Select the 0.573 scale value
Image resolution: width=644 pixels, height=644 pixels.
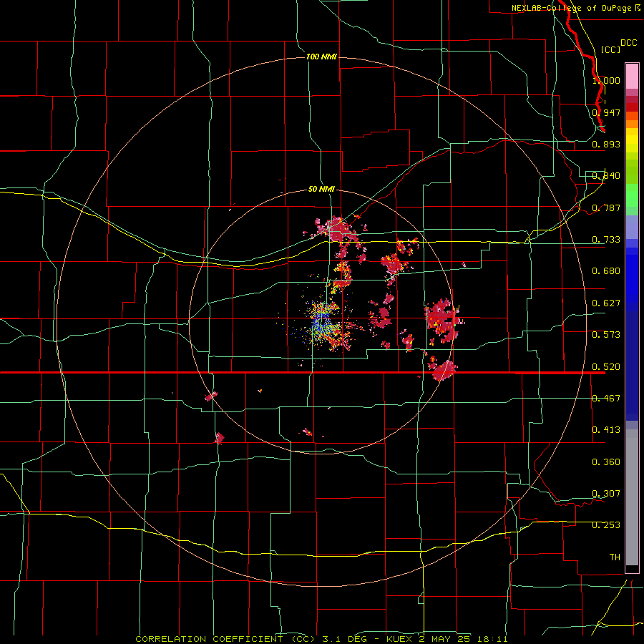click(x=606, y=335)
